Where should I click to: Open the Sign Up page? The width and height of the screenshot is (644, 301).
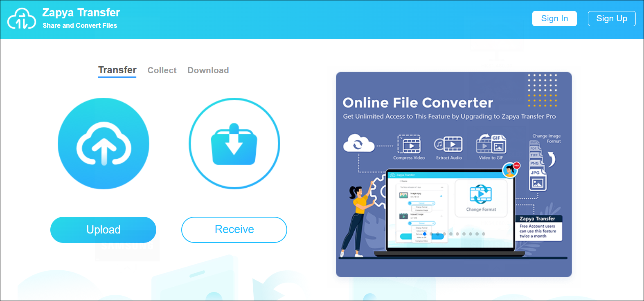(611, 18)
